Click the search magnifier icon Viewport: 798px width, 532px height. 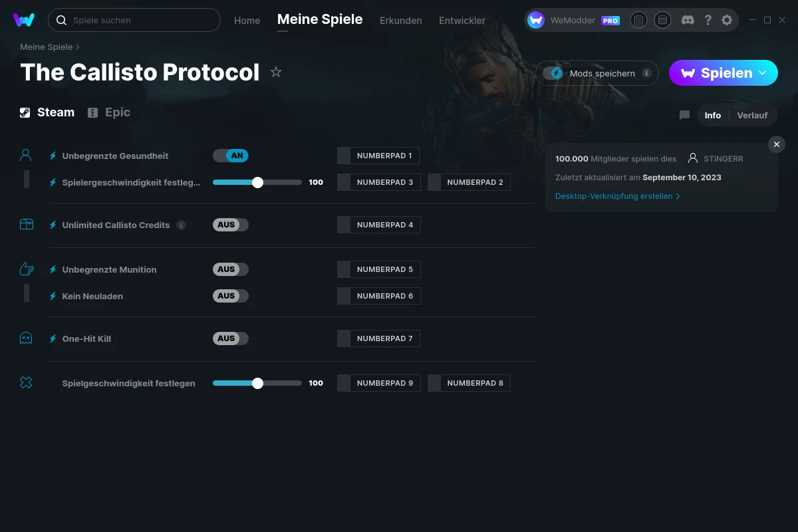tap(61, 20)
